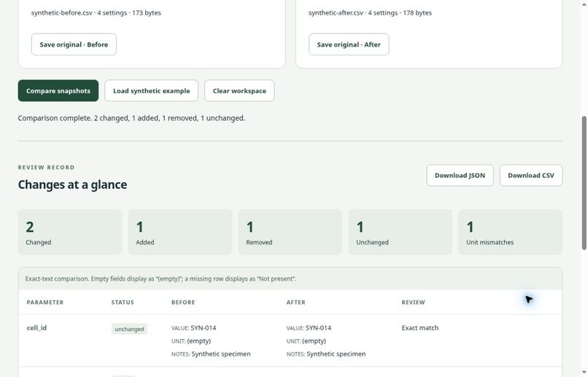Select the Unit mismatches summary card
Screen dimensions: 588x377
pyautogui.click(x=511, y=232)
